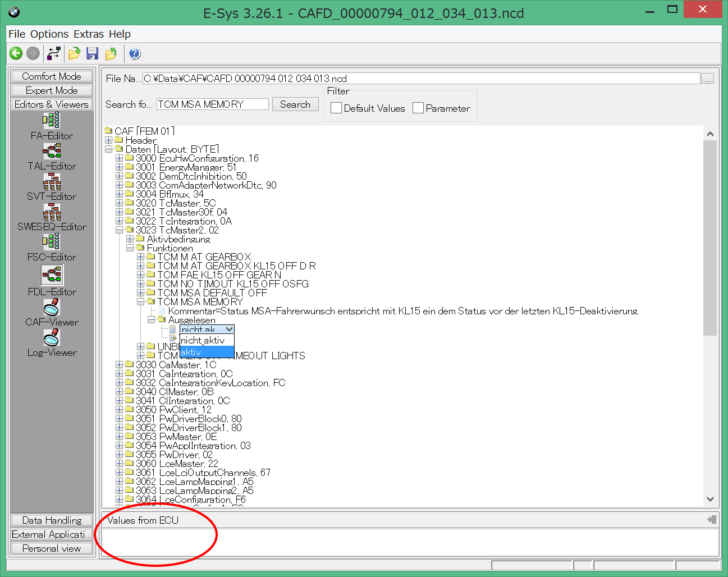Screen dimensions: 728x577
Task: Select 'nicht_aktiv' in the dropdown list
Action: (207, 340)
